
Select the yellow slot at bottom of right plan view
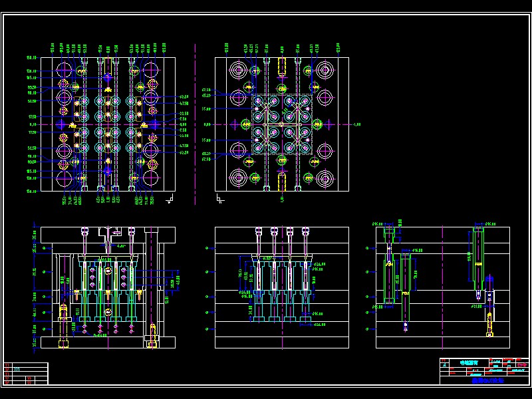282,182
